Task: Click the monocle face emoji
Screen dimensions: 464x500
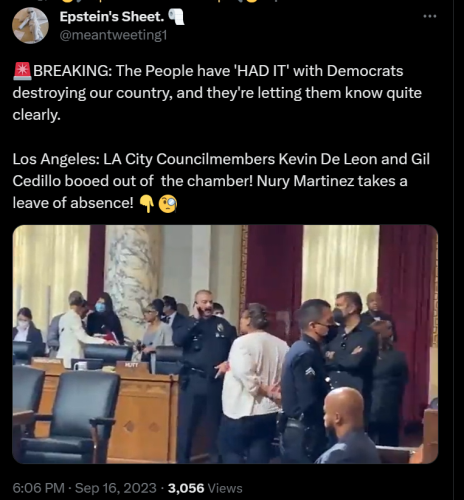Action: pyautogui.click(x=167, y=204)
